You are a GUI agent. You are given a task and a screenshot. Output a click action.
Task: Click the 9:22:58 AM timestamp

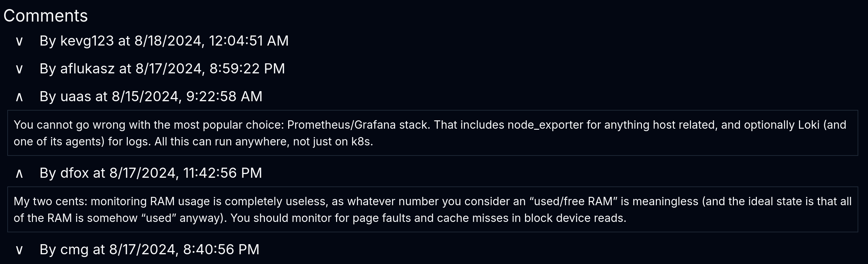coord(224,97)
